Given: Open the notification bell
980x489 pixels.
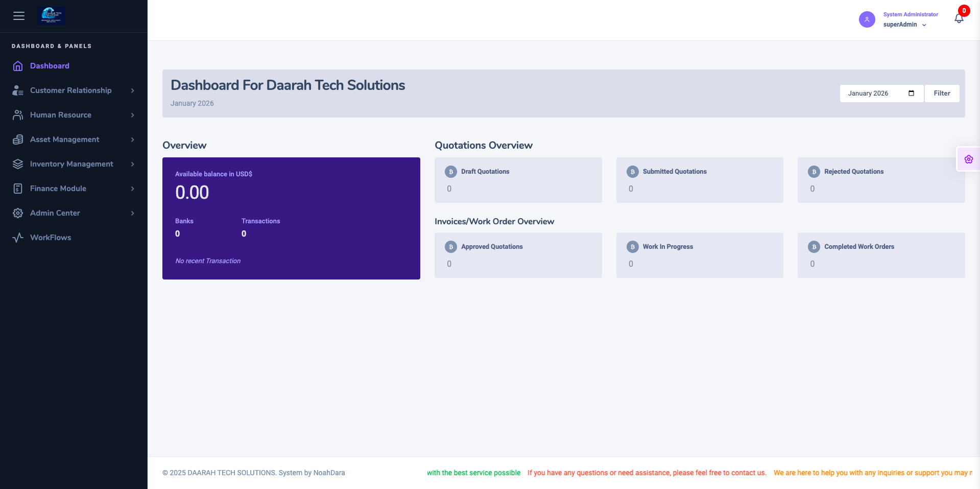Looking at the screenshot, I should click(x=959, y=18).
